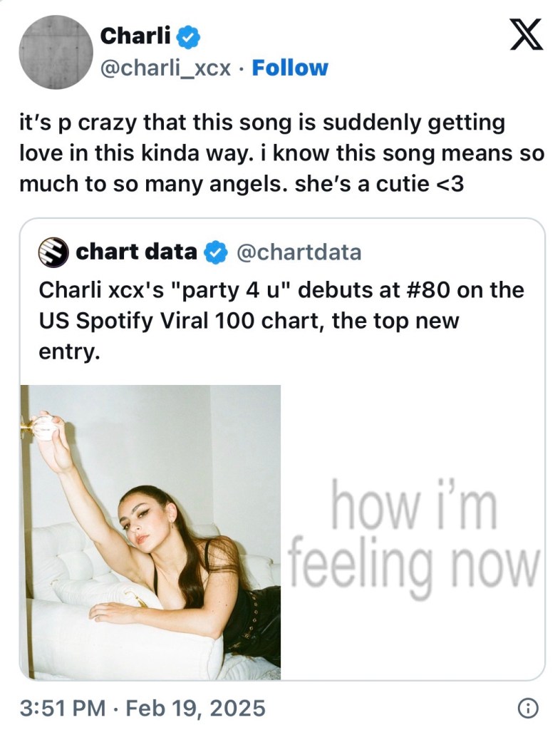Click the chart data display name

click(136, 252)
